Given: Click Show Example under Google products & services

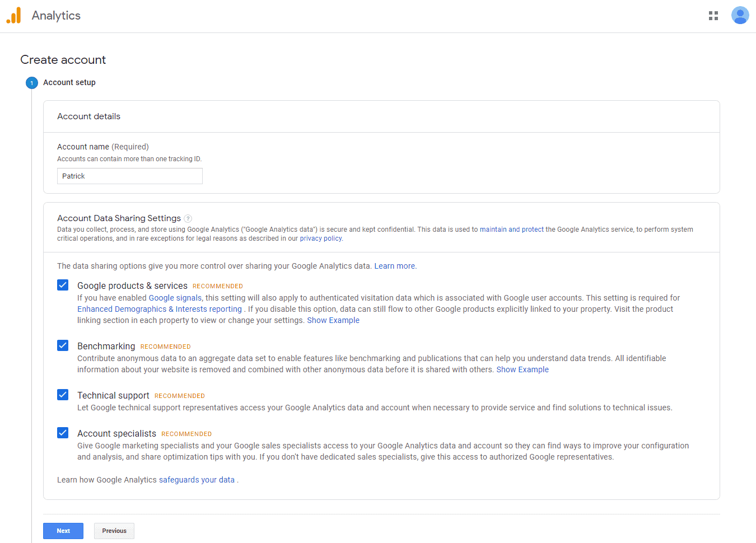Looking at the screenshot, I should [x=333, y=320].
